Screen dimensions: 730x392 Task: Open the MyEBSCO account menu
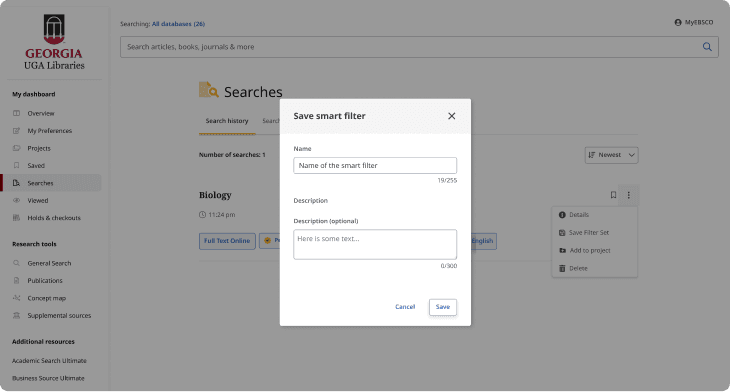pos(694,22)
